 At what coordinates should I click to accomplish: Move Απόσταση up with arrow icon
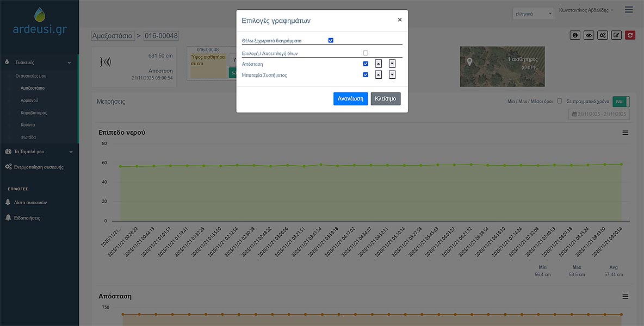pos(379,64)
